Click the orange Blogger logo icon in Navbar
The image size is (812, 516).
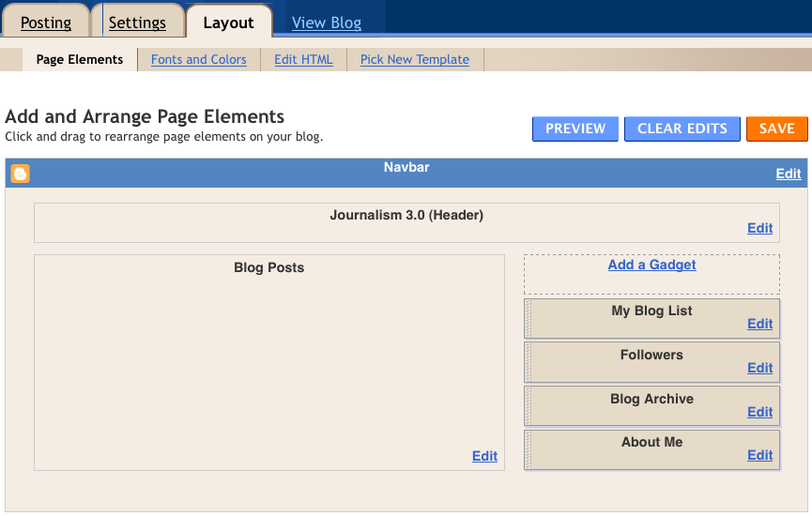click(x=21, y=174)
